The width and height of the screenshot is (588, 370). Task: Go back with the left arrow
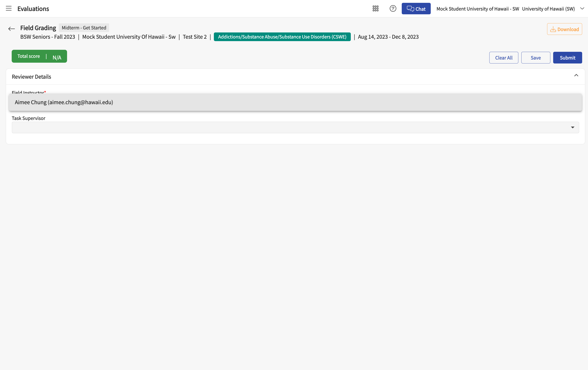click(x=11, y=29)
